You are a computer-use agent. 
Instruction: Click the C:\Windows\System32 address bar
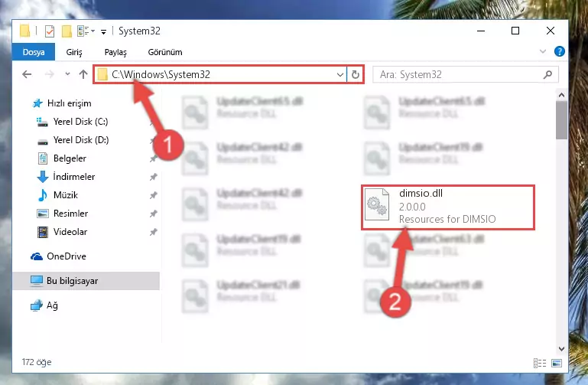pyautogui.click(x=220, y=74)
